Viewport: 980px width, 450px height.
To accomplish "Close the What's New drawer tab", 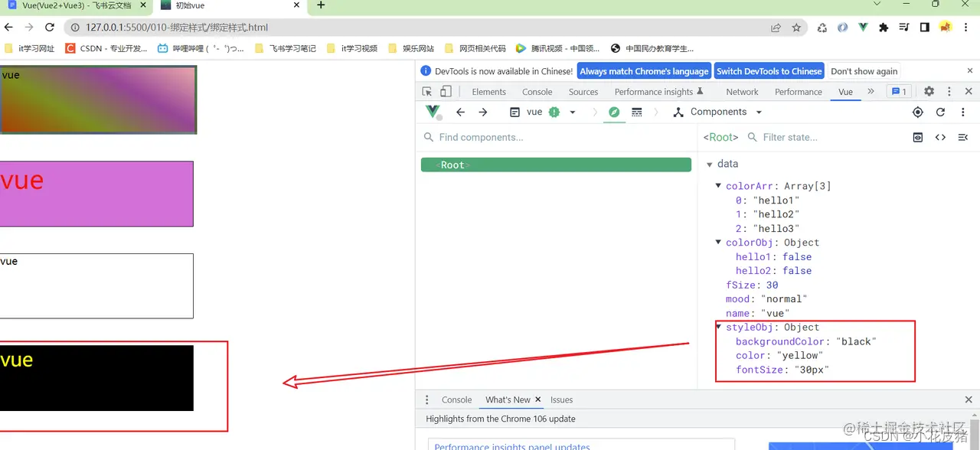I will 537,399.
